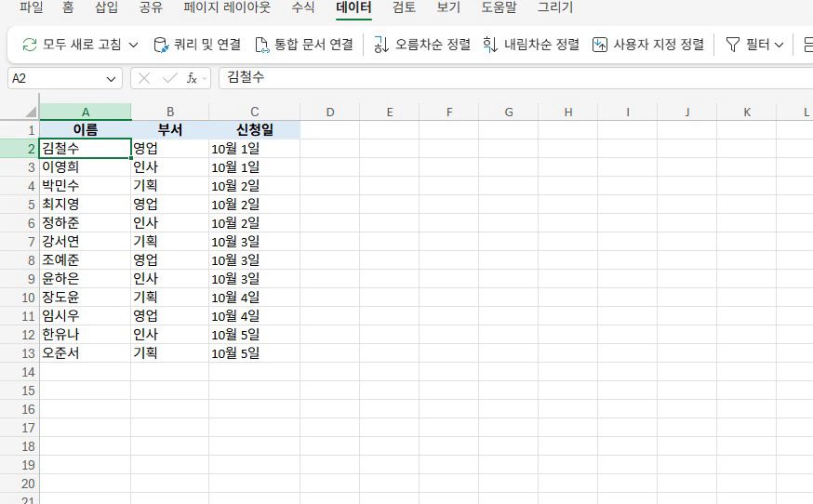Open the 도움말 tab
The width and height of the screenshot is (813, 504).
[499, 7]
